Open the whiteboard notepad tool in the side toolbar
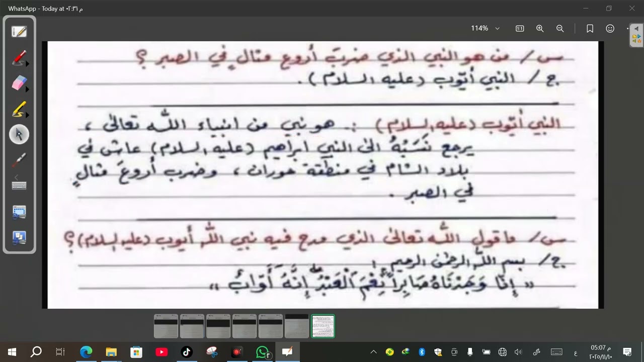The image size is (644, 362). click(x=19, y=32)
